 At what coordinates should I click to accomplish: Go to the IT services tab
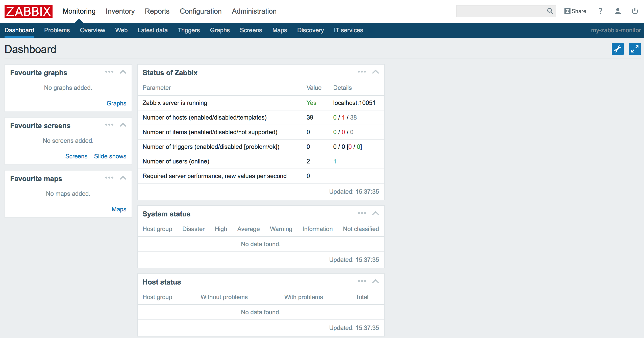pyautogui.click(x=349, y=30)
